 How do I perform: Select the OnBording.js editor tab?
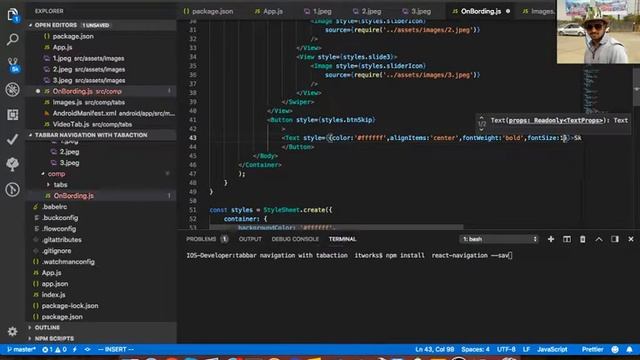[481, 11]
